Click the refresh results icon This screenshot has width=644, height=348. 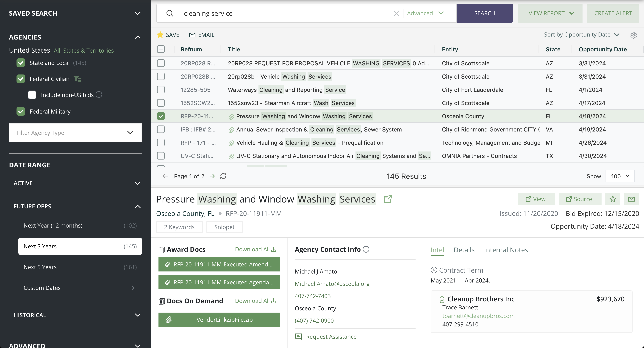[x=223, y=176]
